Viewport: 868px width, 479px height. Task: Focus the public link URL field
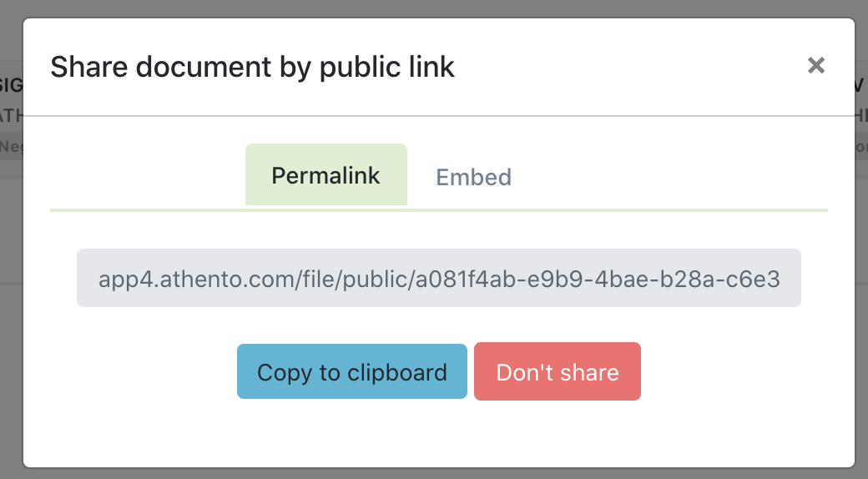pos(439,278)
